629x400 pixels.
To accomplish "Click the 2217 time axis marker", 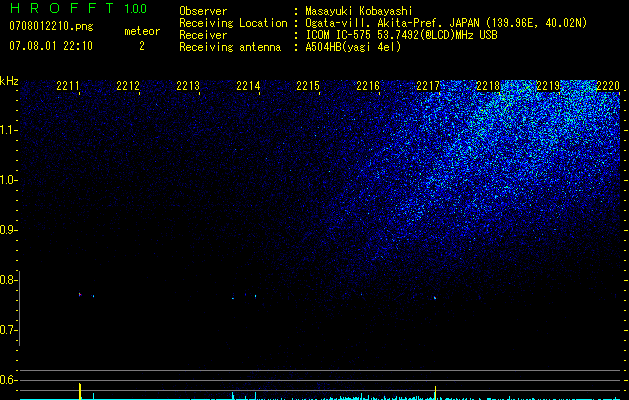I will point(428,86).
